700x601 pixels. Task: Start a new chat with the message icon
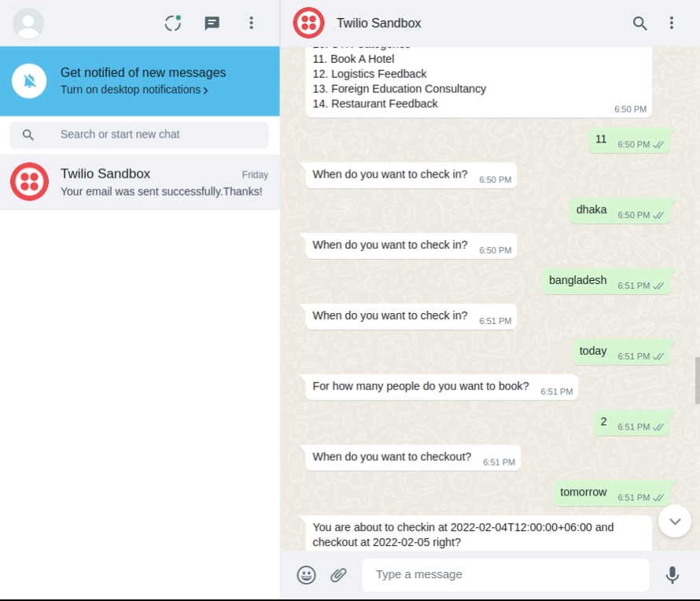pyautogui.click(x=212, y=24)
